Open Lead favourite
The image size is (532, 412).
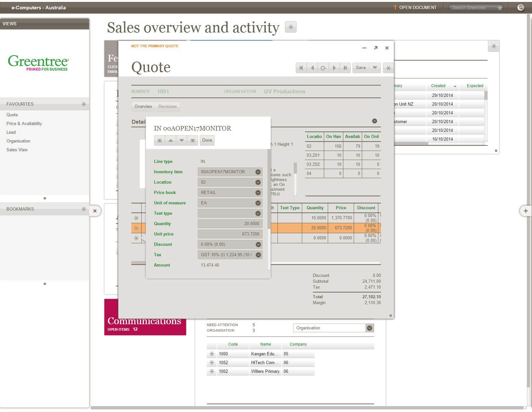[x=11, y=132]
